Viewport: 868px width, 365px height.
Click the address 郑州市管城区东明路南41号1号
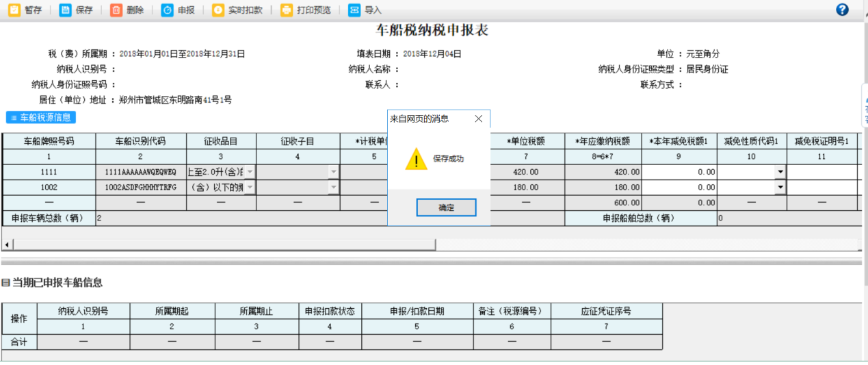[175, 100]
